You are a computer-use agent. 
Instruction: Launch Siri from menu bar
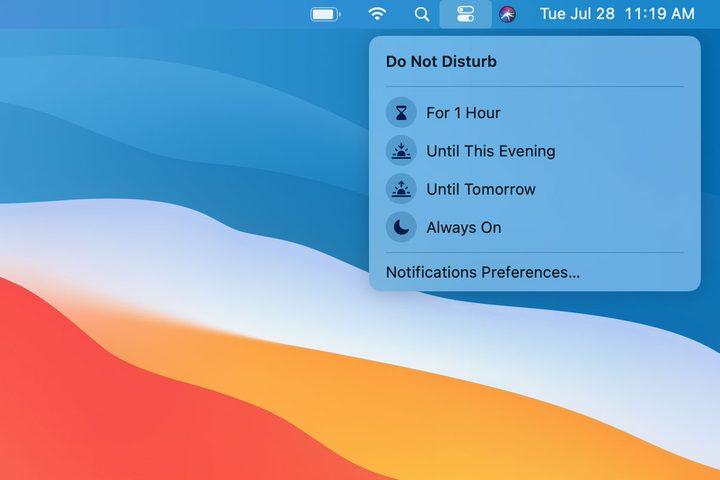click(507, 15)
